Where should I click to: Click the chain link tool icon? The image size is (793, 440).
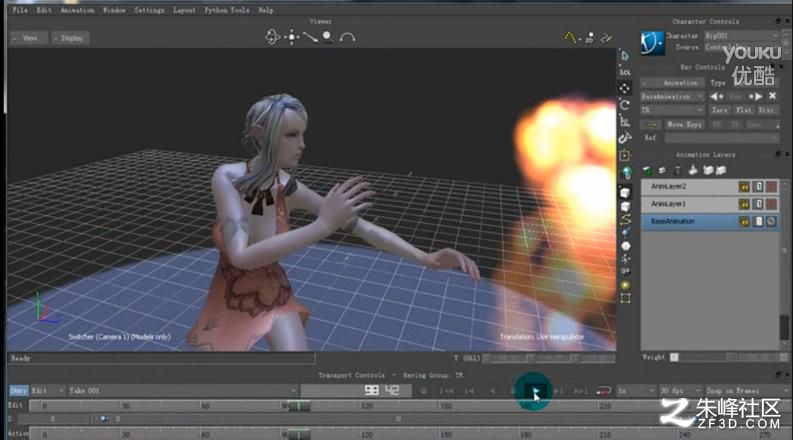pos(625,138)
